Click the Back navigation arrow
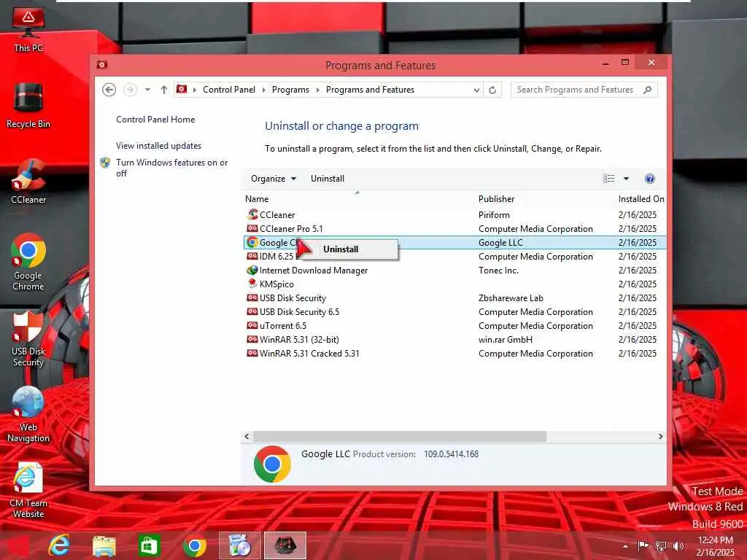The height and width of the screenshot is (560, 747). pyautogui.click(x=109, y=90)
